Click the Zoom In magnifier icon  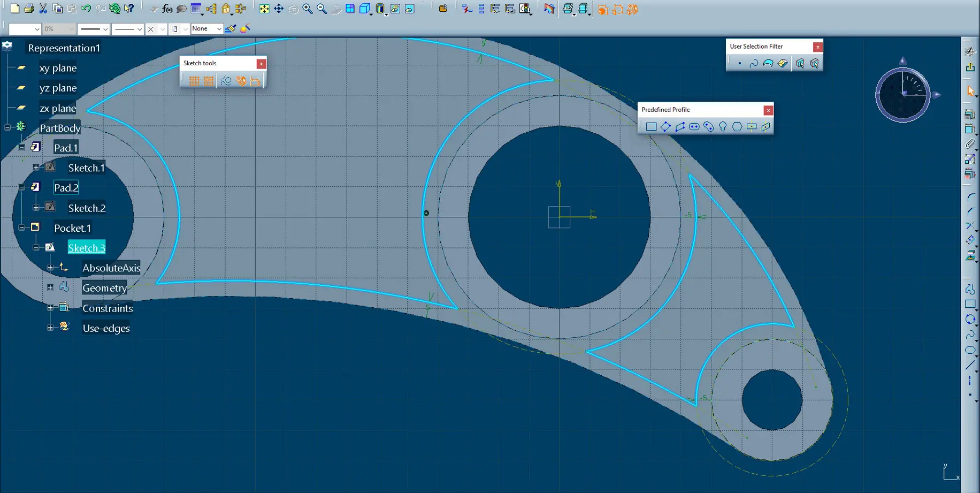pyautogui.click(x=308, y=9)
